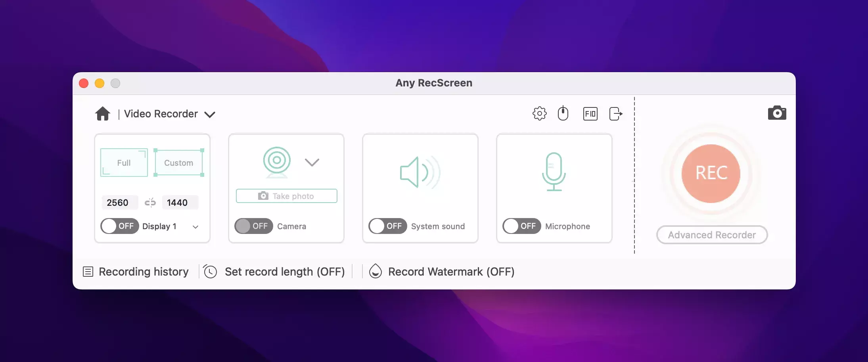This screenshot has width=868, height=362.
Task: Open Set record length (OFF)
Action: (x=285, y=272)
